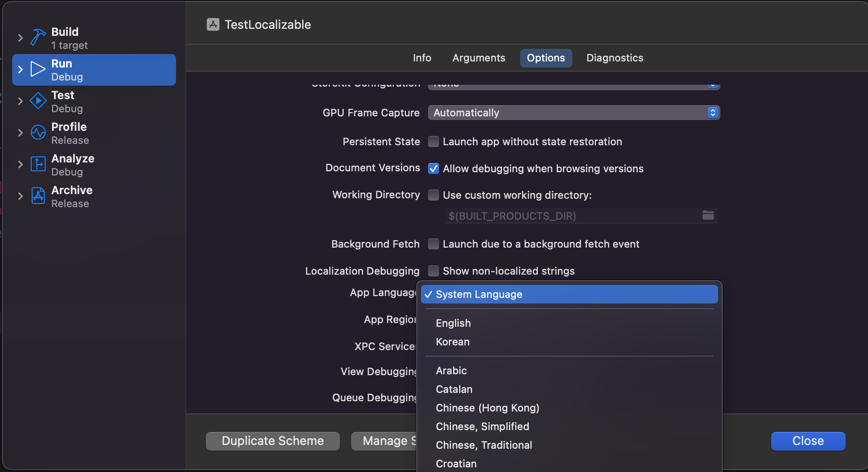The height and width of the screenshot is (472, 868).
Task: Click the Background Fetch label
Action: click(x=375, y=244)
